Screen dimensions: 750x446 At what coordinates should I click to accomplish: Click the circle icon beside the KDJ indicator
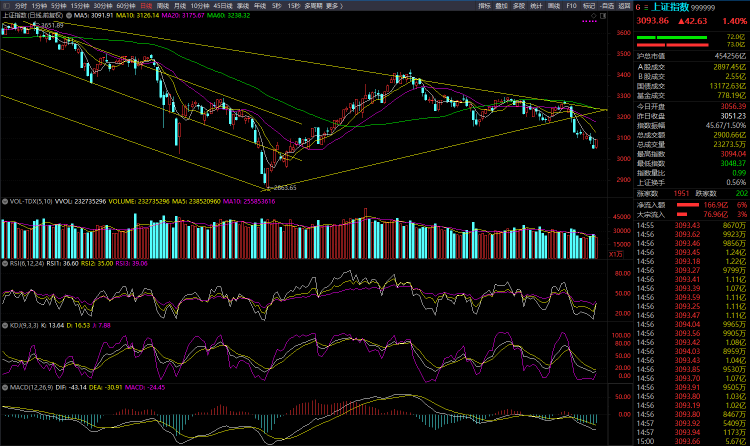point(4,326)
